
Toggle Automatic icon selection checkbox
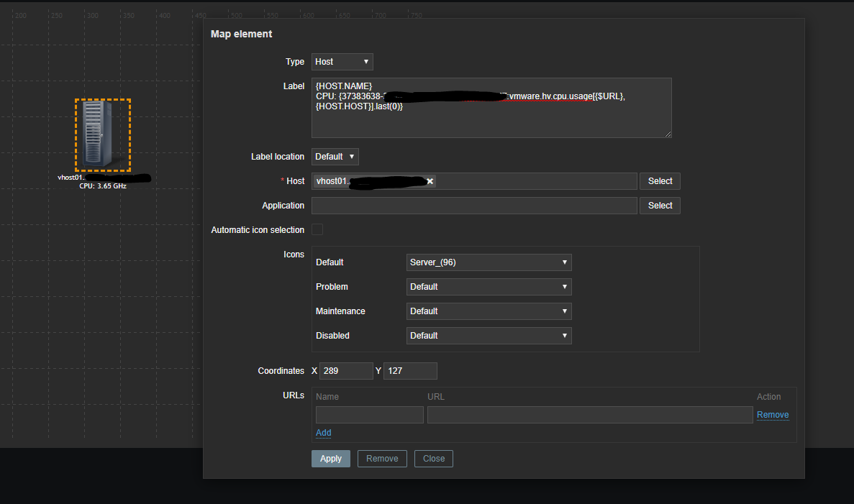tap(317, 229)
